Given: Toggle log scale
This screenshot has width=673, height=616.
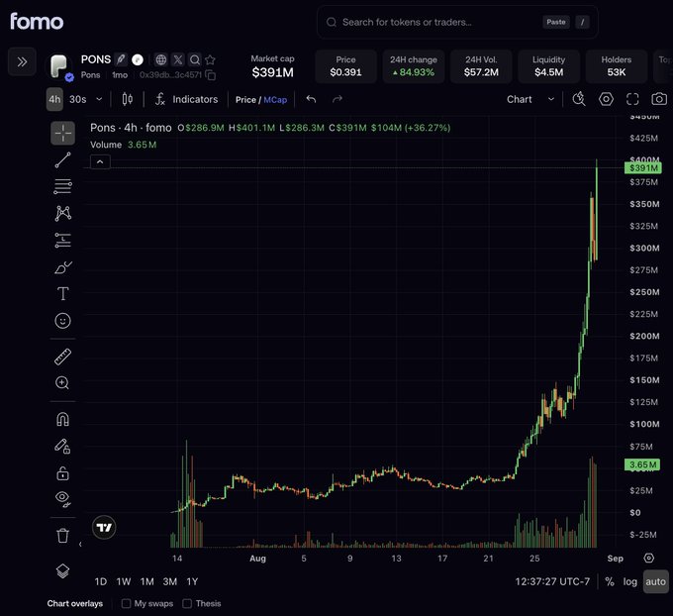Looking at the screenshot, I should pyautogui.click(x=630, y=581).
